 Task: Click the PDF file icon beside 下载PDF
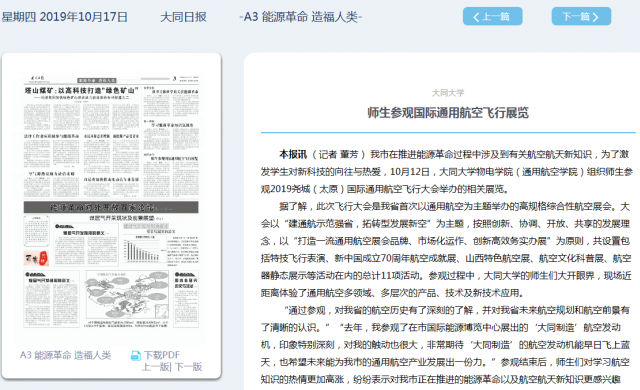click(136, 355)
